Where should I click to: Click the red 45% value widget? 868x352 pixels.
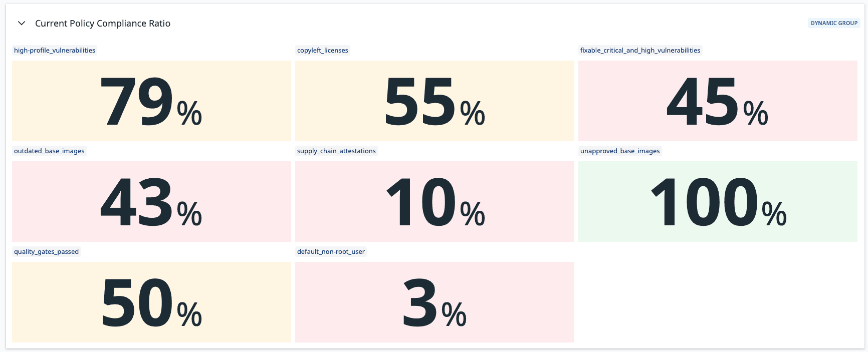[x=718, y=101]
